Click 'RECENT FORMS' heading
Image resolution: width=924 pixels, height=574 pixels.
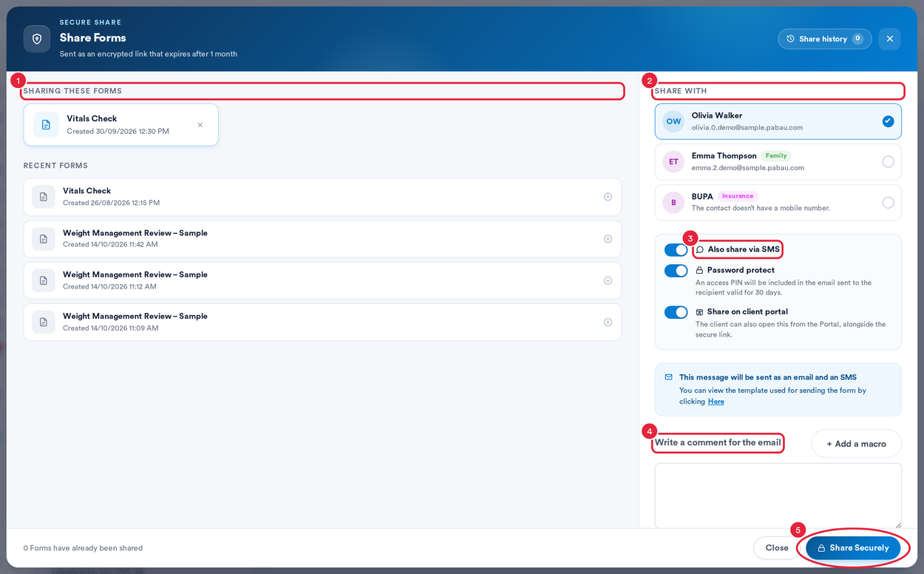tap(55, 166)
